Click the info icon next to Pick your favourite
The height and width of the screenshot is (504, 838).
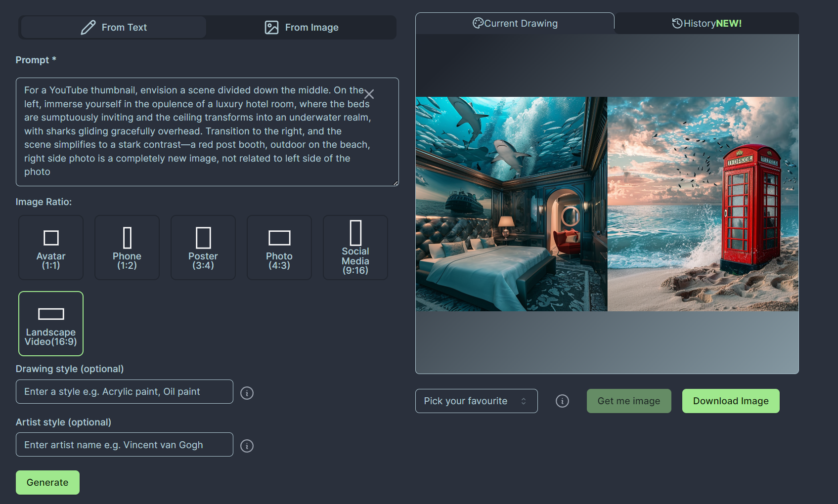click(x=562, y=401)
